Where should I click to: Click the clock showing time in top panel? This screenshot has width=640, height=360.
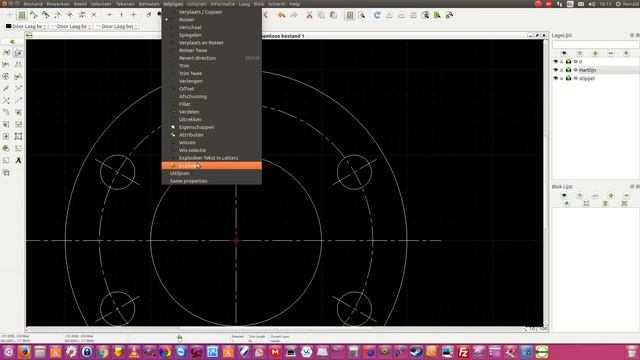coord(606,4)
